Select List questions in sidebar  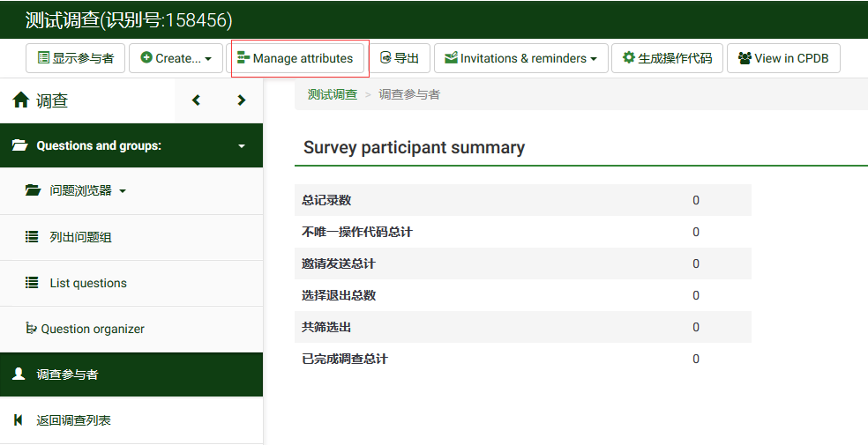(88, 283)
